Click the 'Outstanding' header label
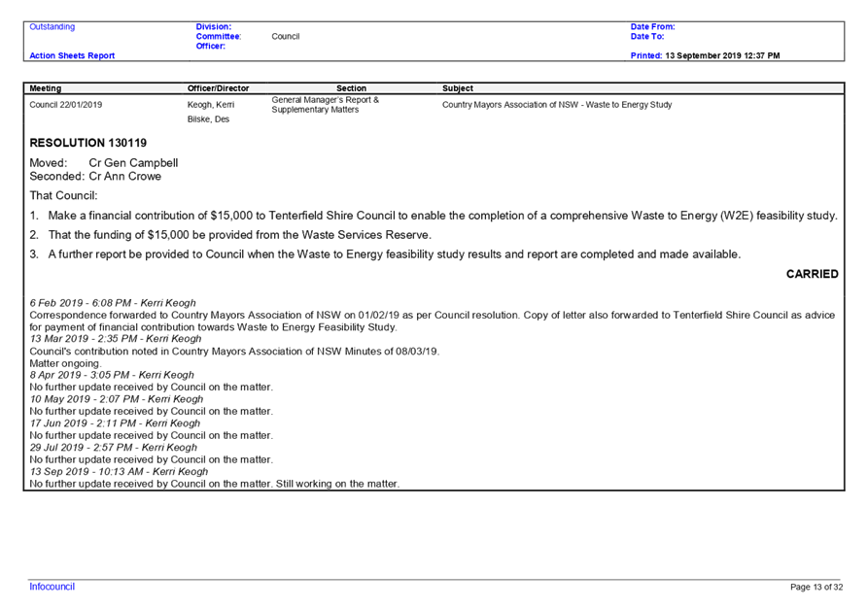The width and height of the screenshot is (868, 608). tap(52, 26)
